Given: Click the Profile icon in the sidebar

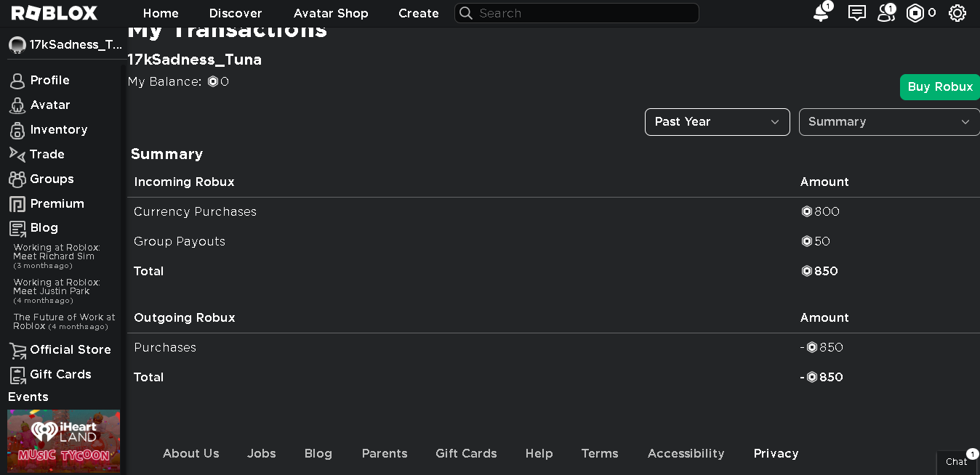Looking at the screenshot, I should click(17, 81).
